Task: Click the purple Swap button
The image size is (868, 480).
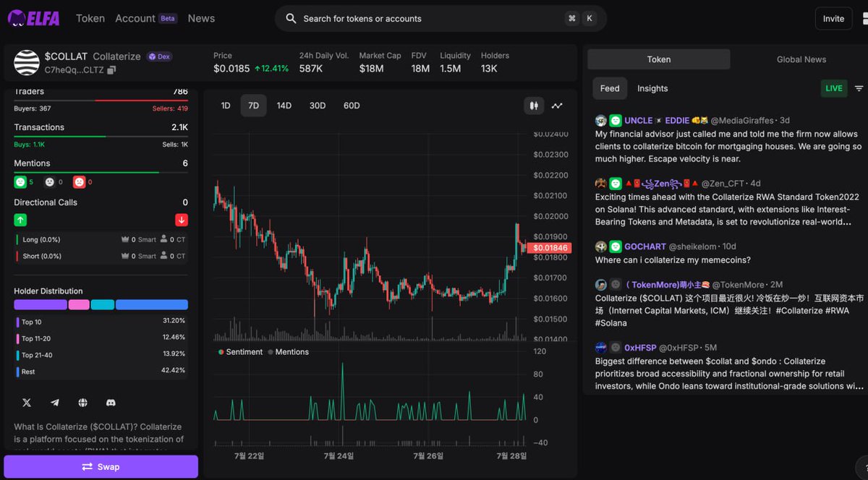Action: [x=101, y=467]
